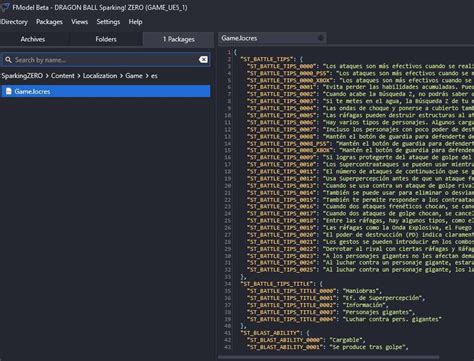Image resolution: width=474 pixels, height=361 pixels.
Task: Click the ST_BATTLE_TIPS_0024 key
Action: tap(282, 263)
